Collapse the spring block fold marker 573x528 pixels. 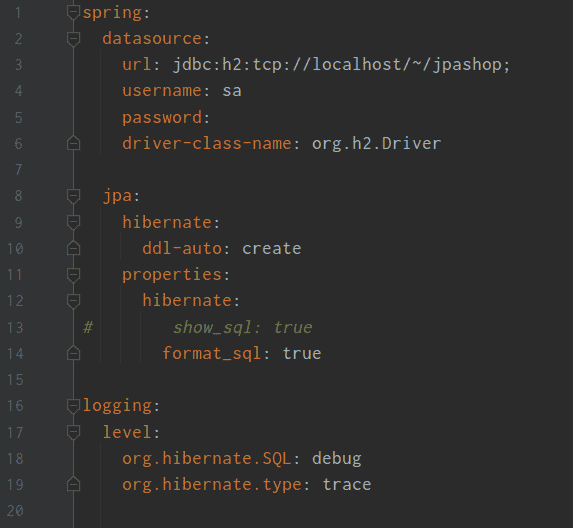click(x=73, y=13)
